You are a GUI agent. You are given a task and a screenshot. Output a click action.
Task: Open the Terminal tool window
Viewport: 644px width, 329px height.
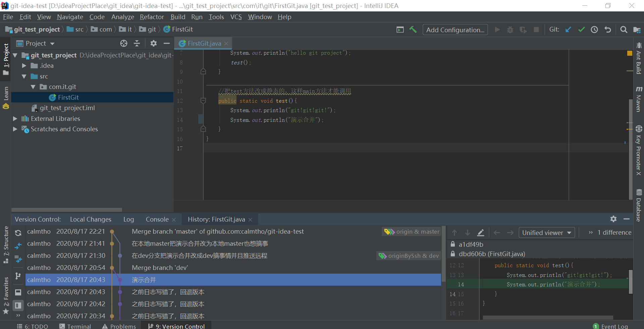pyautogui.click(x=75, y=326)
